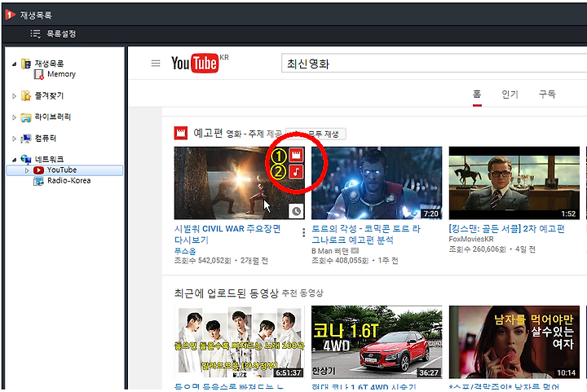The width and height of the screenshot is (587, 392).
Task: Expand the 라이브러리 node
Action: tap(14, 117)
